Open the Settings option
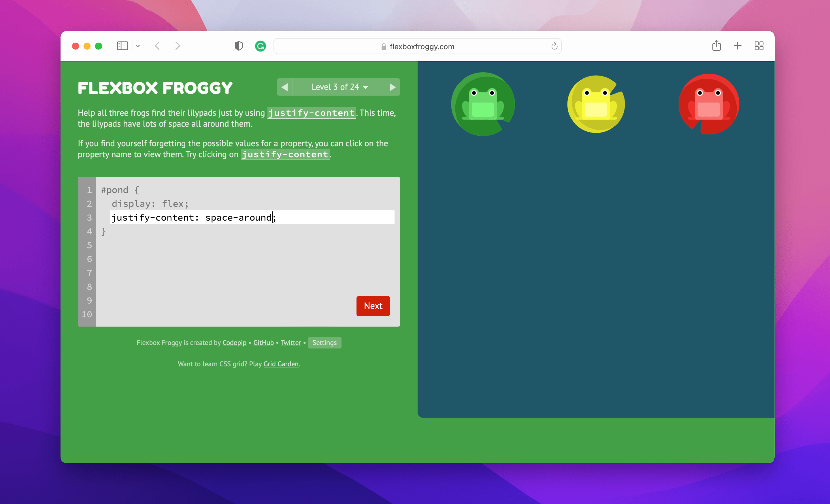This screenshot has height=504, width=830. pyautogui.click(x=324, y=342)
